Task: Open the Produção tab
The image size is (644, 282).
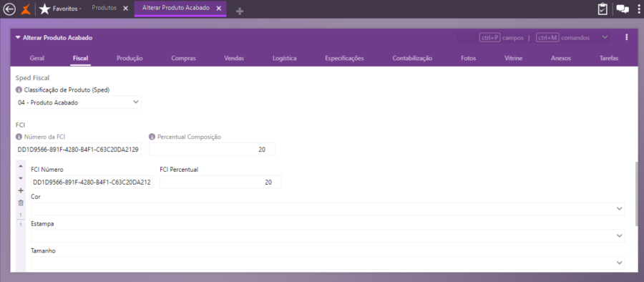Action: (x=130, y=59)
